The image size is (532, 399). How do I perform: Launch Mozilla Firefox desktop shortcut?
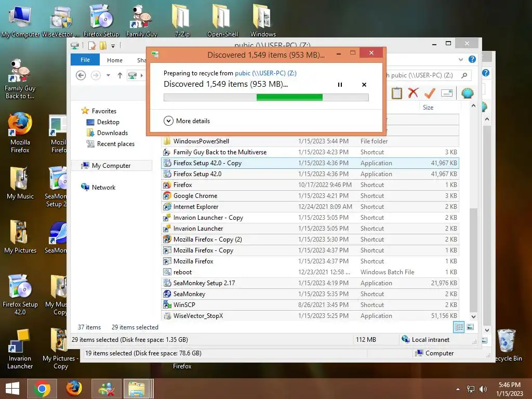click(x=20, y=132)
